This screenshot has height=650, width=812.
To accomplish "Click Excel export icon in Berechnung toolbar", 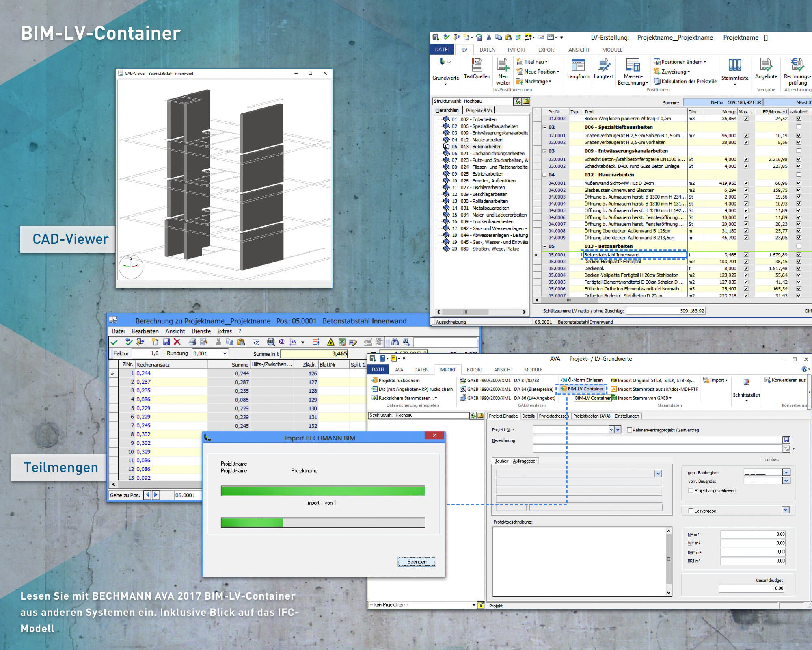I will tap(342, 342).
